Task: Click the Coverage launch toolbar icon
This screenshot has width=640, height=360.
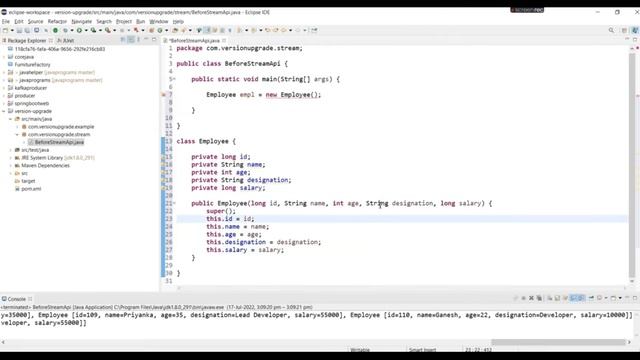Action: pos(93,30)
